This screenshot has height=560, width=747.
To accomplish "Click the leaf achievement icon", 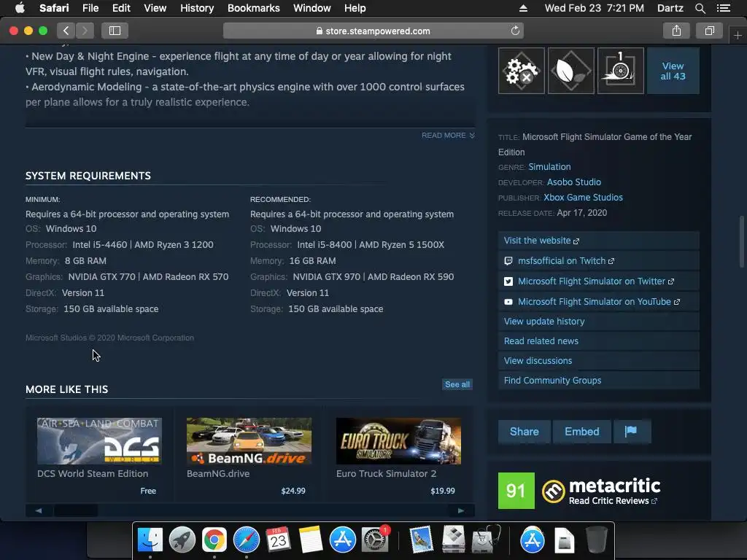I will click(570, 71).
